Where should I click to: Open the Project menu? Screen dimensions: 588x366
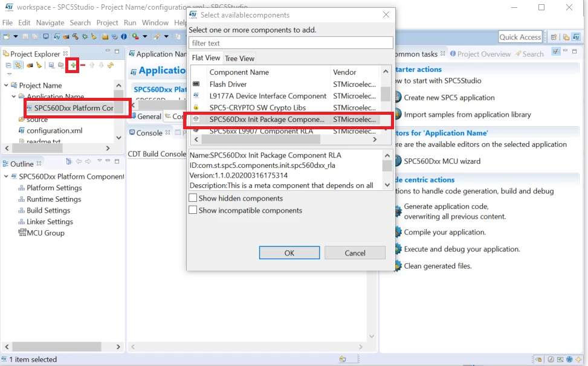[107, 22]
